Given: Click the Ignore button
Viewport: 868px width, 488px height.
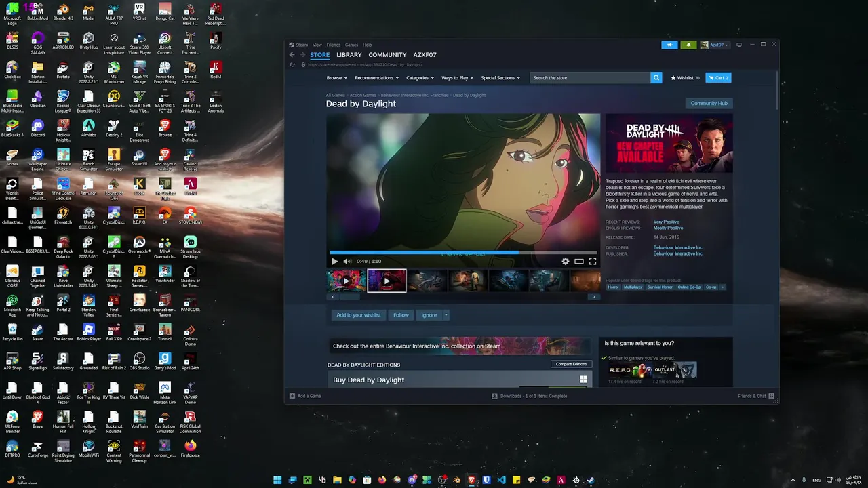Looking at the screenshot, I should pyautogui.click(x=429, y=315).
